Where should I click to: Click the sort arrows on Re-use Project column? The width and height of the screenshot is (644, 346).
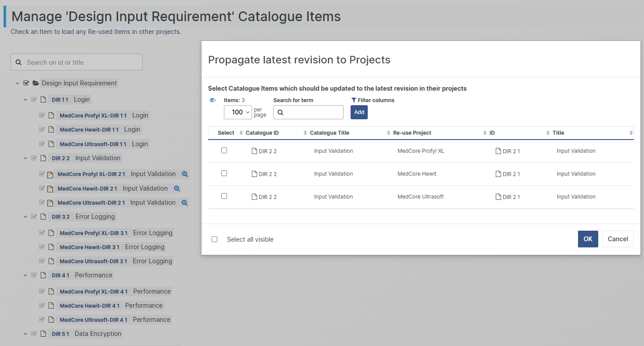[x=388, y=133]
